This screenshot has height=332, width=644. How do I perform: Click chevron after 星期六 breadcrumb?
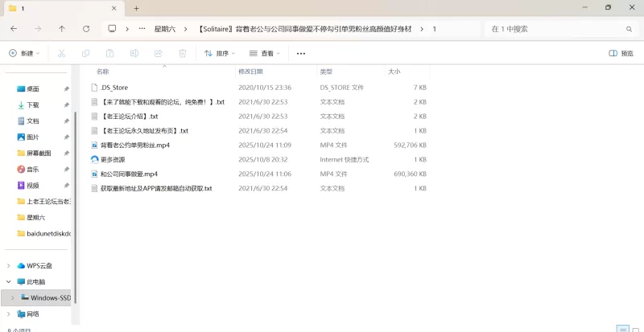pyautogui.click(x=186, y=29)
